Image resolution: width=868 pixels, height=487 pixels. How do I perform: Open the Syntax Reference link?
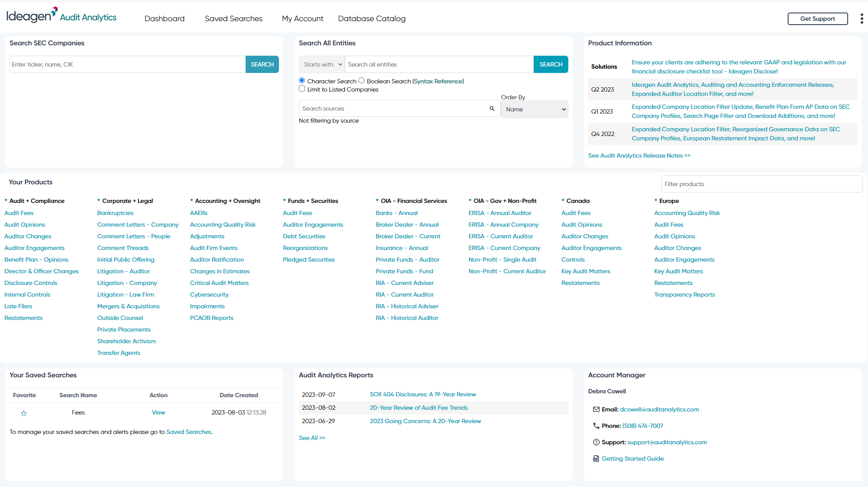coord(438,81)
